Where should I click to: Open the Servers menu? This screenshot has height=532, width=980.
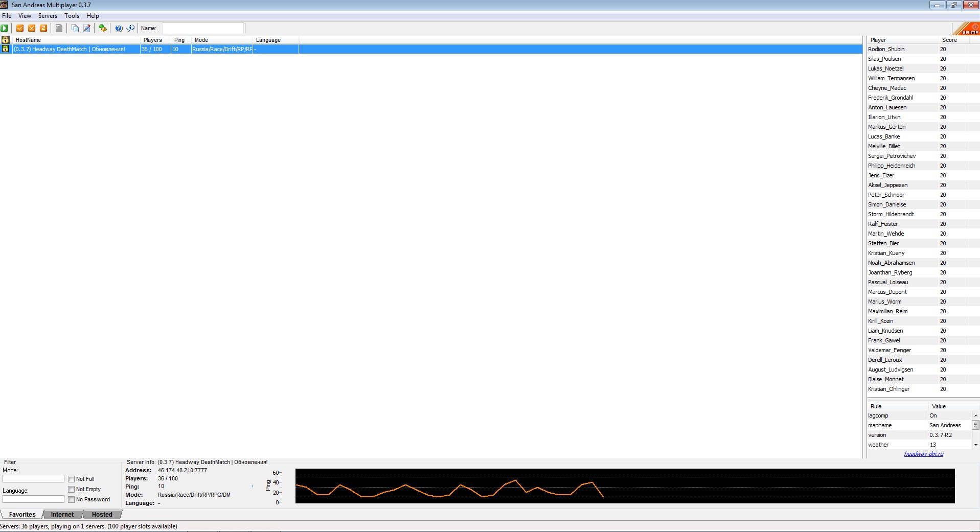pyautogui.click(x=48, y=16)
